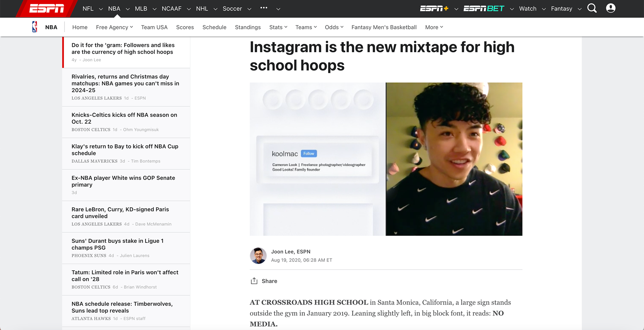
Task: Open Fantasy Men's Basketball tab
Action: (384, 27)
